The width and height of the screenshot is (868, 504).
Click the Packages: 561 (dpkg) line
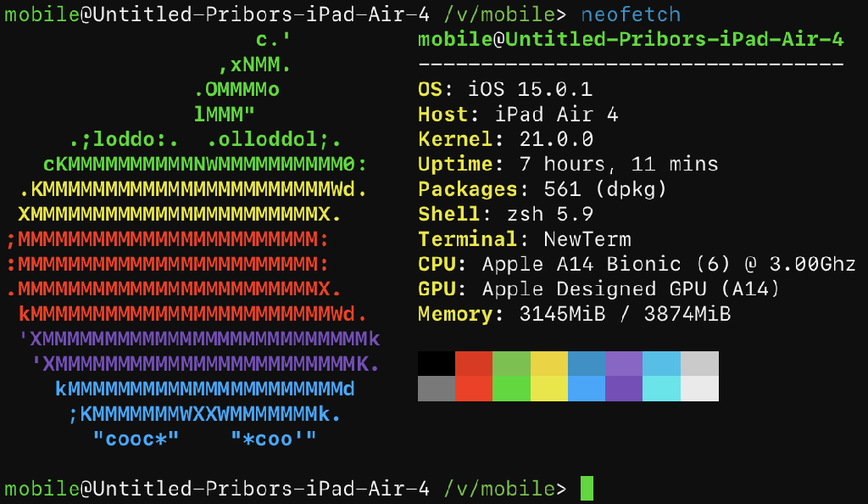pyautogui.click(x=542, y=189)
